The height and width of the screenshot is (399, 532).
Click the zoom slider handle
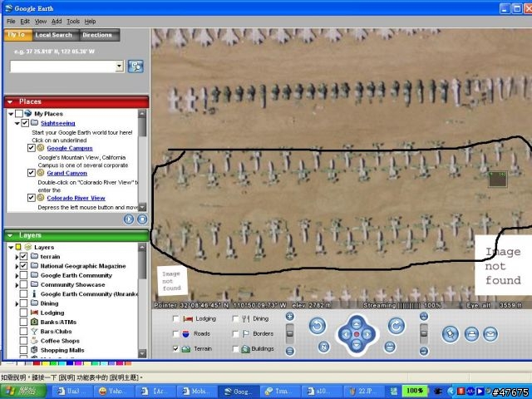pos(290,333)
